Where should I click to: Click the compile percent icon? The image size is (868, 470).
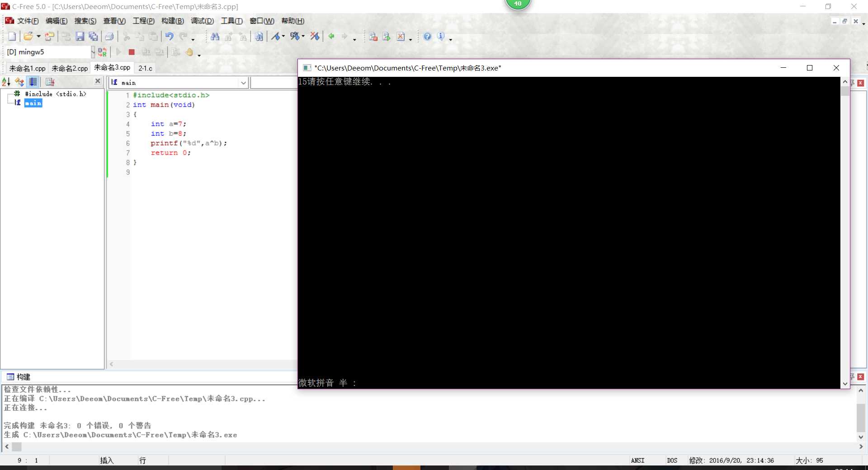coord(295,36)
